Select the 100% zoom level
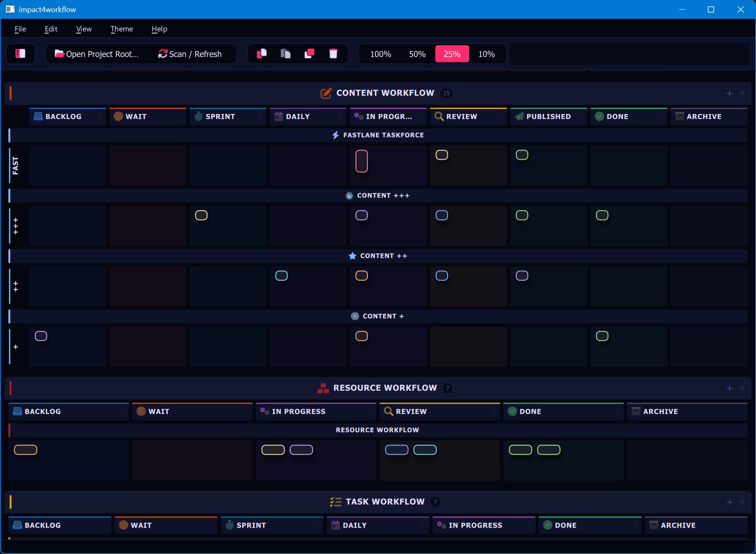This screenshot has height=554, width=756. coord(381,54)
